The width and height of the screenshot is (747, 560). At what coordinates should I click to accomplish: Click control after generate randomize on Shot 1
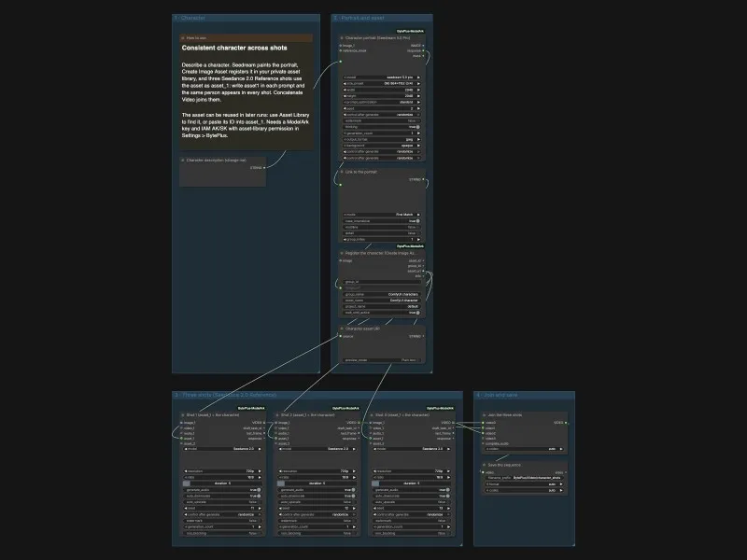tap(222, 515)
